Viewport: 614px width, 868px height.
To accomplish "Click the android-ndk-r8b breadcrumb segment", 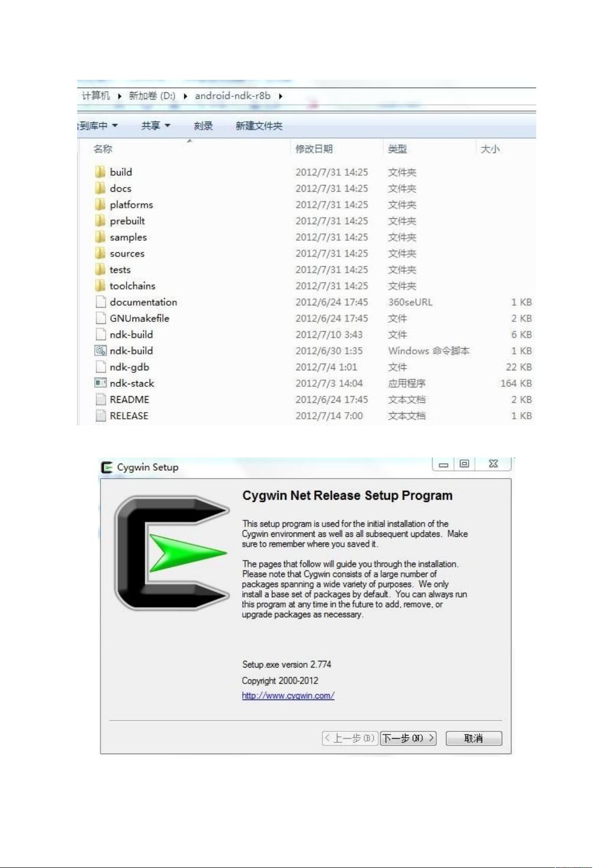I will [x=232, y=95].
